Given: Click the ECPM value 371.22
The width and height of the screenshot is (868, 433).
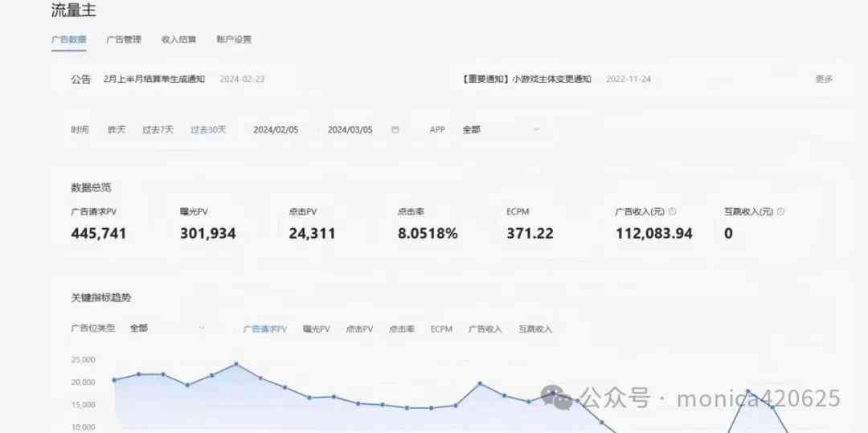Looking at the screenshot, I should click(530, 234).
